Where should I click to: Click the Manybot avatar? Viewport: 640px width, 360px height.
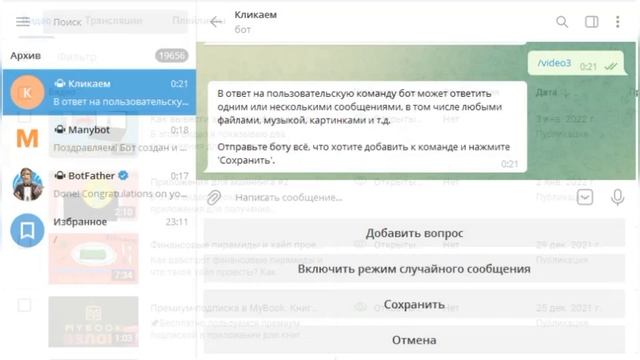[27, 138]
